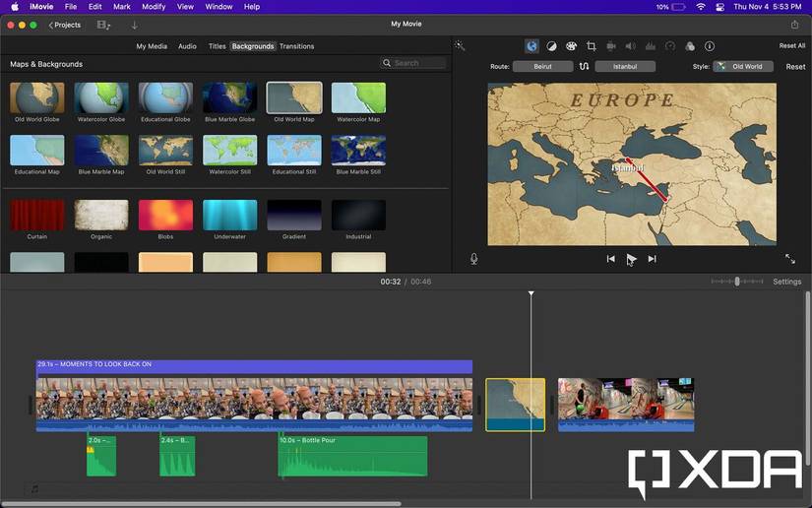Click the Search backgrounds field
812x508 pixels.
pyautogui.click(x=413, y=63)
